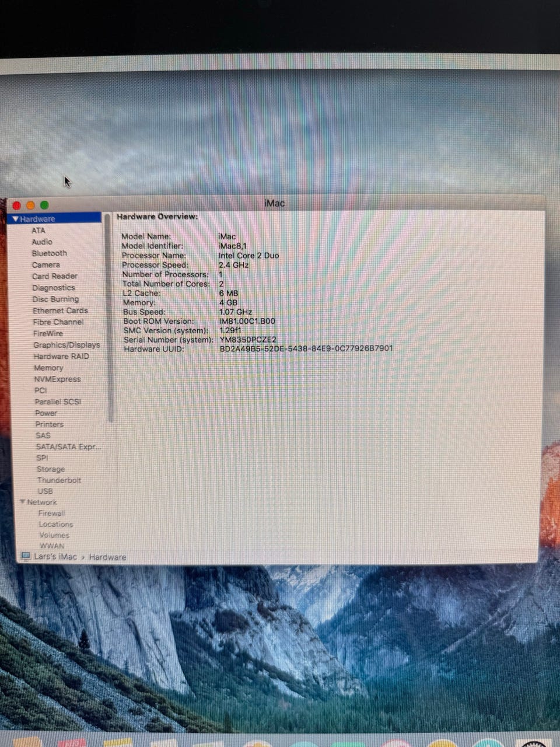Viewport: 560px width, 747px height.
Task: Open the SPI entry
Action: point(43,458)
